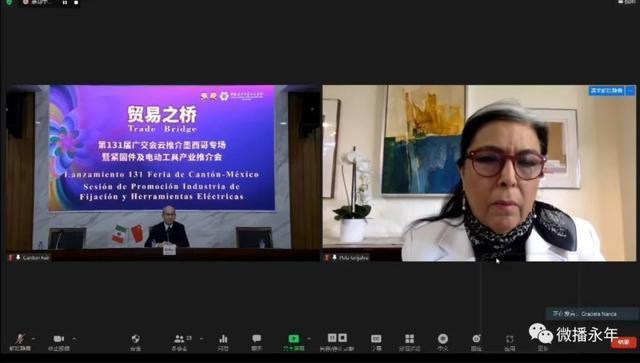Screen dimensions: 640x363
Task: Open the Participants panel
Action: click(180, 342)
